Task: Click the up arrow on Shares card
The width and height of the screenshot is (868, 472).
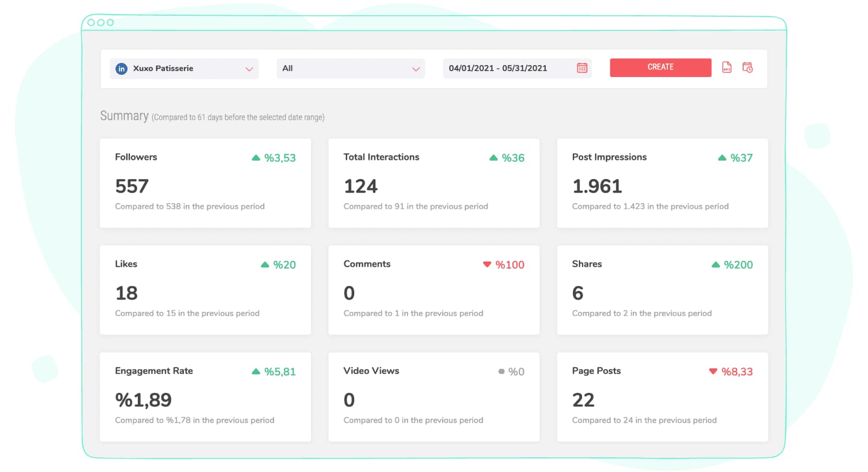Action: click(716, 265)
